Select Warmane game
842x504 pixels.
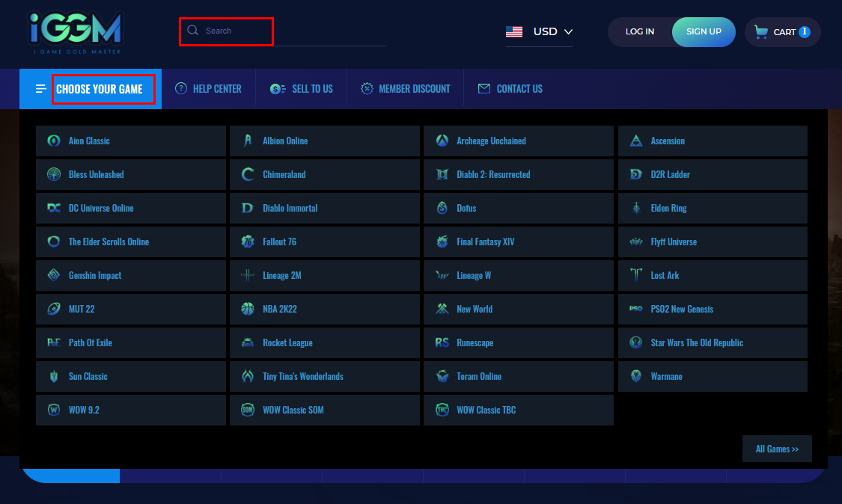tap(713, 376)
